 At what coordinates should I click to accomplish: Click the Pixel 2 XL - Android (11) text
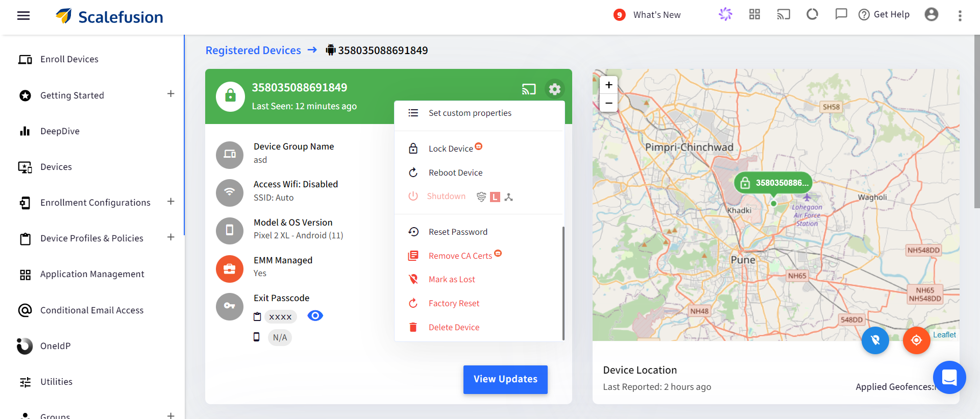click(x=299, y=235)
